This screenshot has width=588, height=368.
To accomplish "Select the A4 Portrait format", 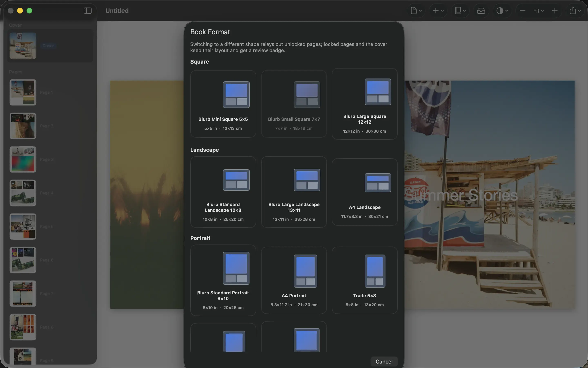I will pos(294,280).
